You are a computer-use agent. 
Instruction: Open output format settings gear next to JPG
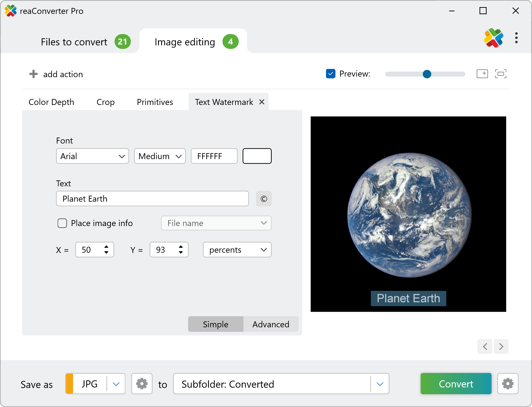pos(142,384)
